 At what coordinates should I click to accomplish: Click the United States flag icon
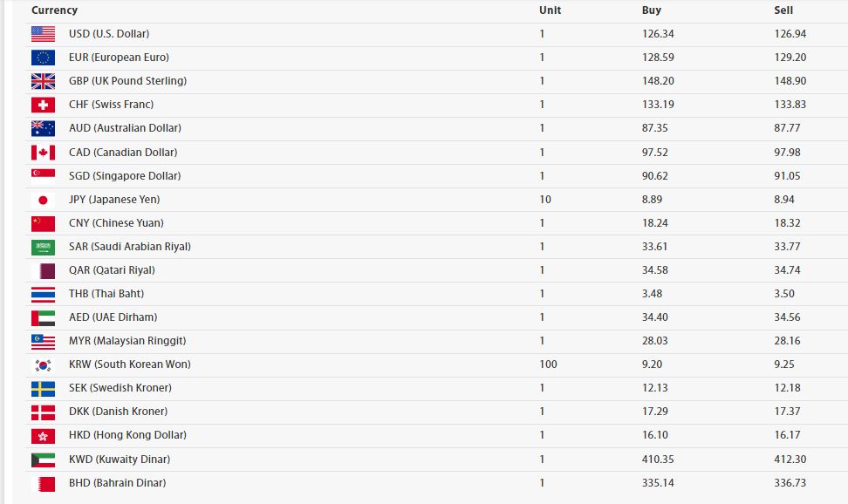click(44, 34)
